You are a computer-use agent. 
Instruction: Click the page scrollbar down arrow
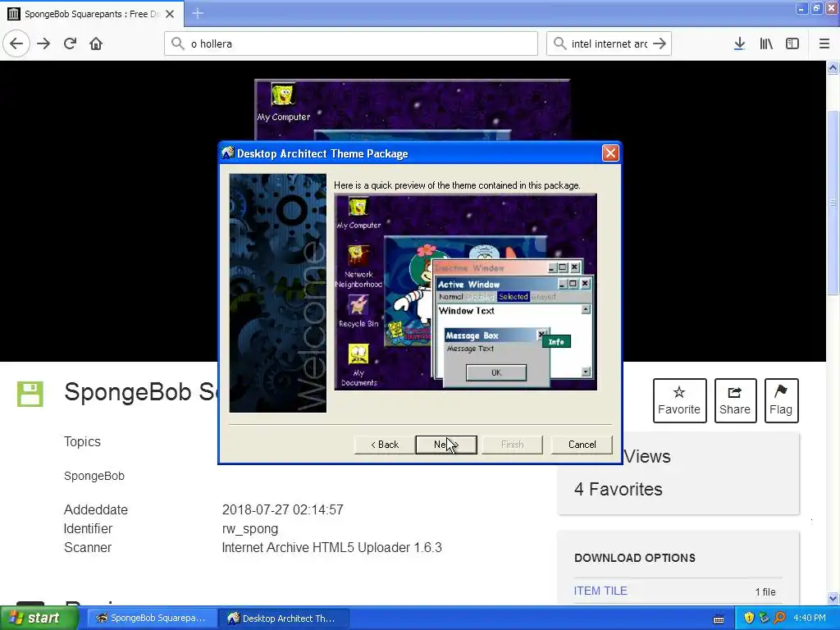click(x=833, y=598)
